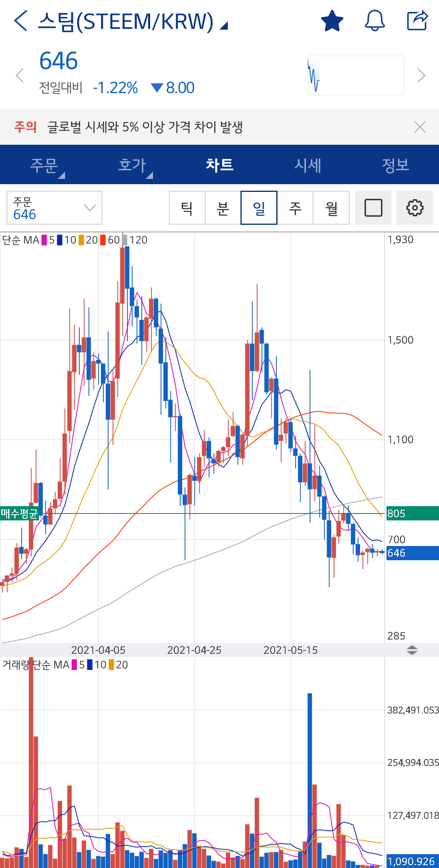Tap the ▼8.00 price change

pos(173,88)
